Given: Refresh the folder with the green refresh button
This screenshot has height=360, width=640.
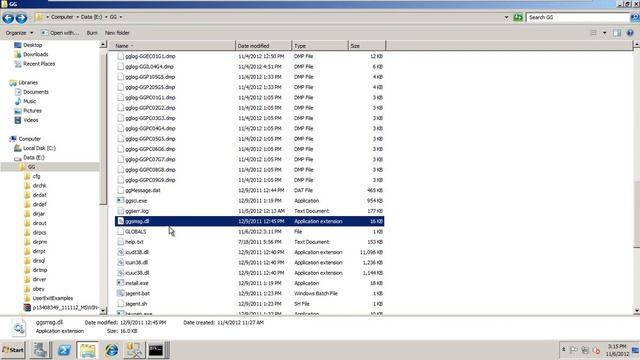Looking at the screenshot, I should tap(518, 18).
